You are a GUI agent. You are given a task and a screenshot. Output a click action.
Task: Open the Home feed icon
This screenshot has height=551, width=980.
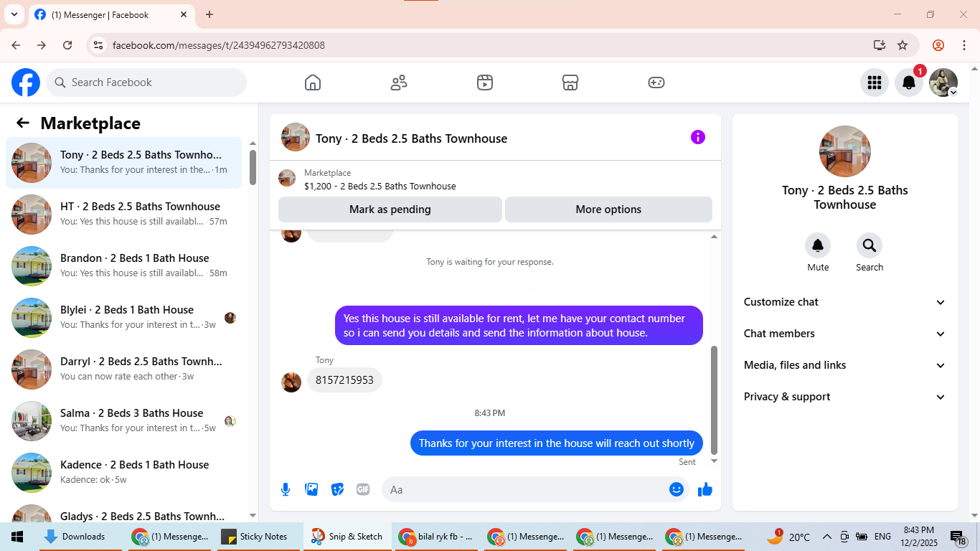click(313, 83)
